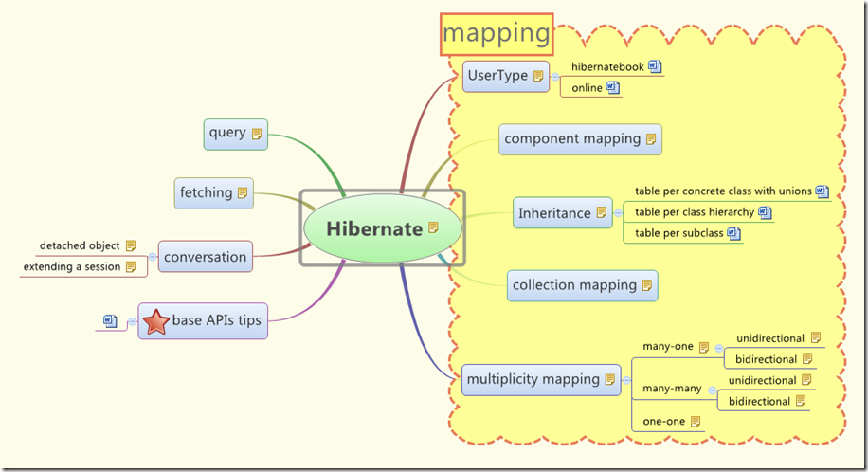The image size is (868, 472).
Task: Select the hibernatebook subtopic text
Action: point(607,67)
